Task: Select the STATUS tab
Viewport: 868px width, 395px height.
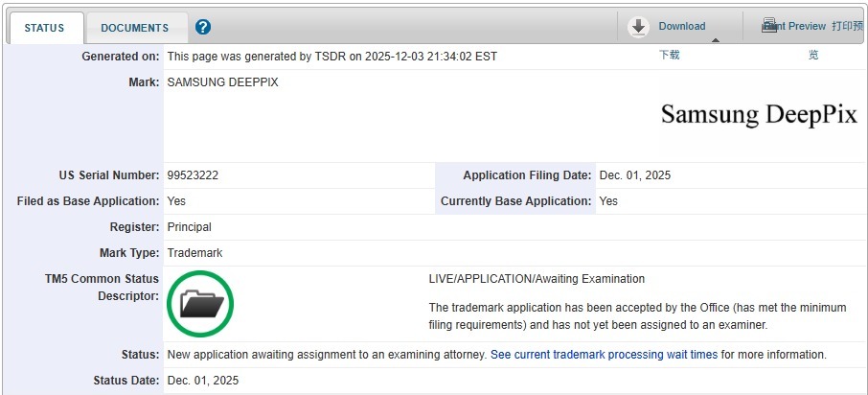Action: pos(44,28)
